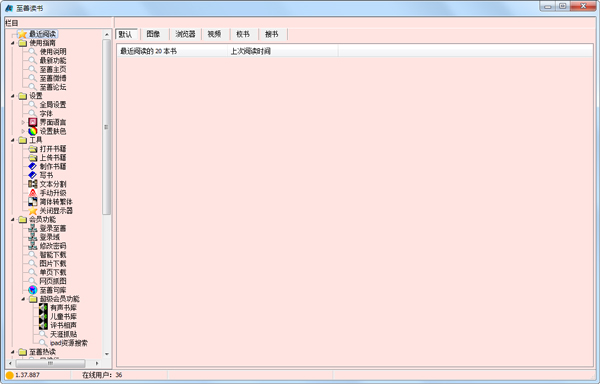Viewport: 600px width, 384px height.
Task: Click the 1.37.887 version text
Action: pos(27,375)
